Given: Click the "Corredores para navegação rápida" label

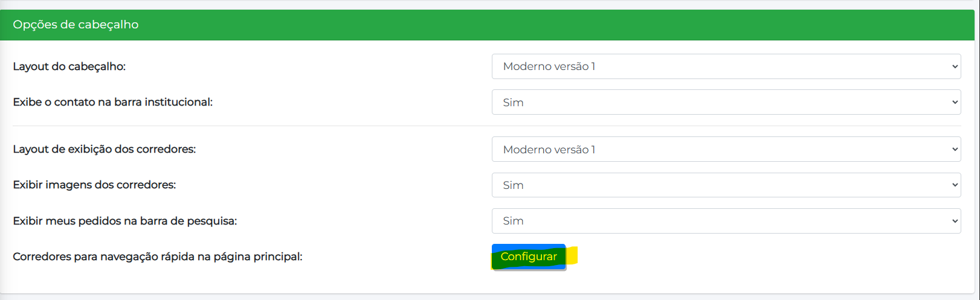Looking at the screenshot, I should coord(158,257).
